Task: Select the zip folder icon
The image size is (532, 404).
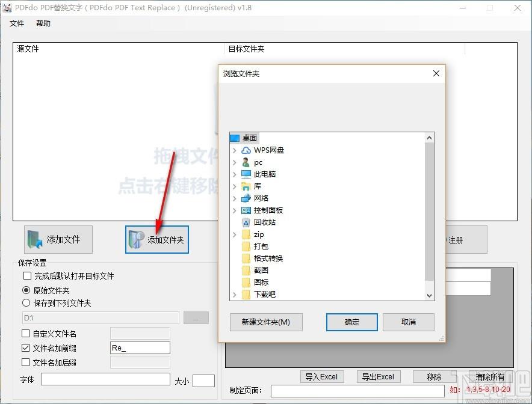Action: click(246, 234)
